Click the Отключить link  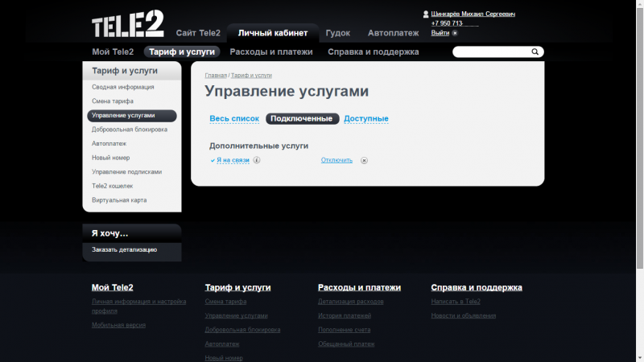pyautogui.click(x=336, y=160)
